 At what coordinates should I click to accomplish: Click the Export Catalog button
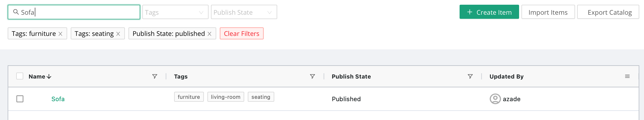(610, 12)
